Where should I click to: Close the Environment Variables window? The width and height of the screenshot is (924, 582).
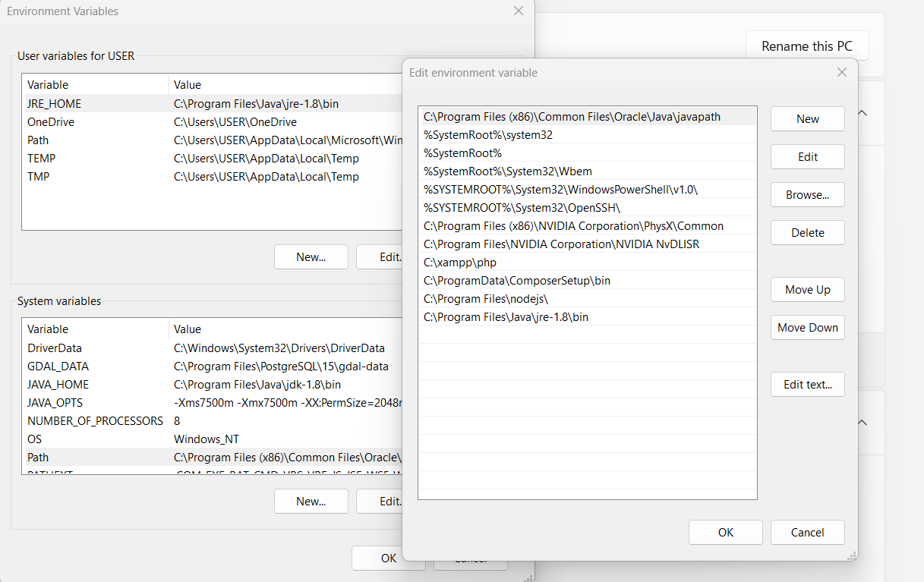(x=519, y=11)
